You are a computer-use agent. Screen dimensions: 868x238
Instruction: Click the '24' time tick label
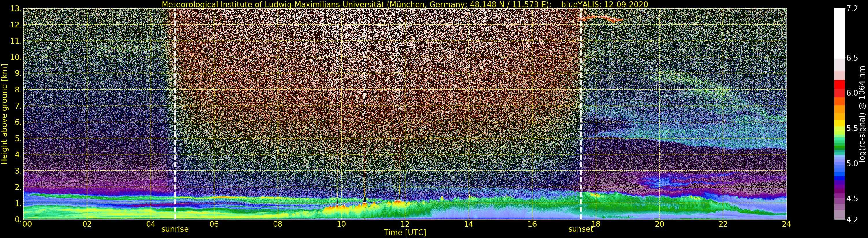click(x=786, y=224)
